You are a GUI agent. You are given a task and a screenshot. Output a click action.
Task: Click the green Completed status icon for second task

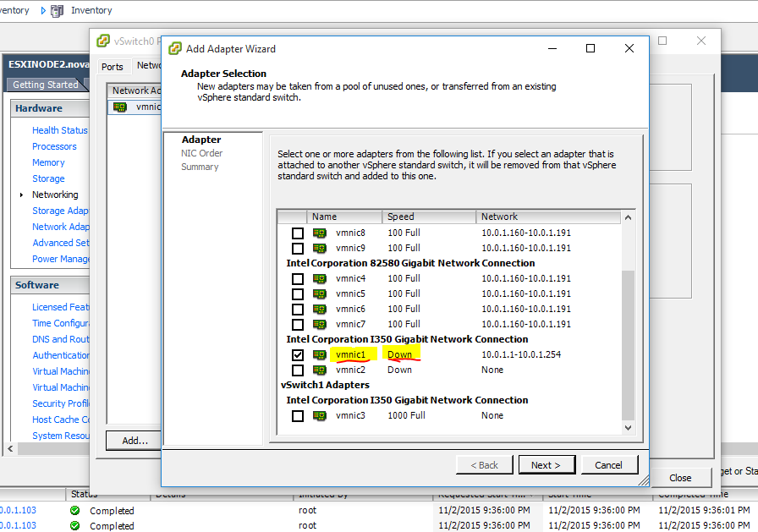coord(75,525)
